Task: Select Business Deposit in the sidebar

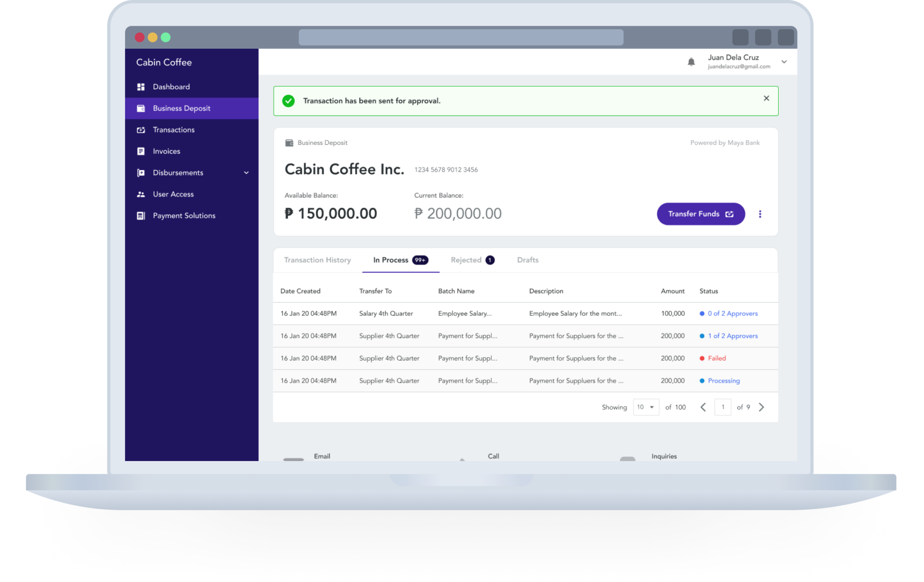Action: [x=181, y=108]
